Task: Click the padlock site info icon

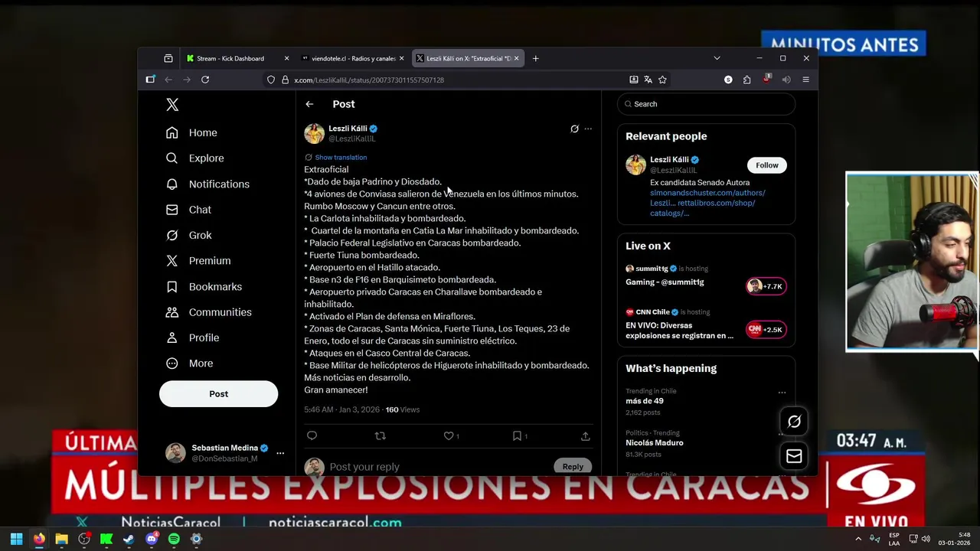Action: point(285,80)
